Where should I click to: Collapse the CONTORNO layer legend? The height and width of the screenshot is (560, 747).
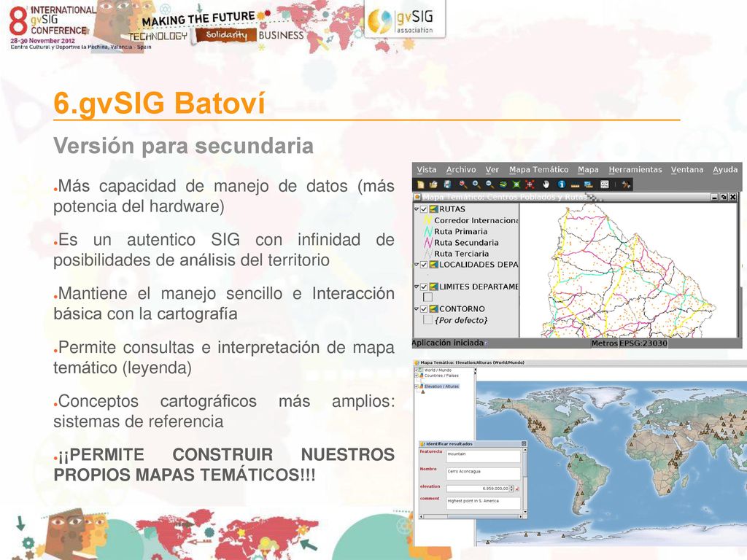click(417, 308)
